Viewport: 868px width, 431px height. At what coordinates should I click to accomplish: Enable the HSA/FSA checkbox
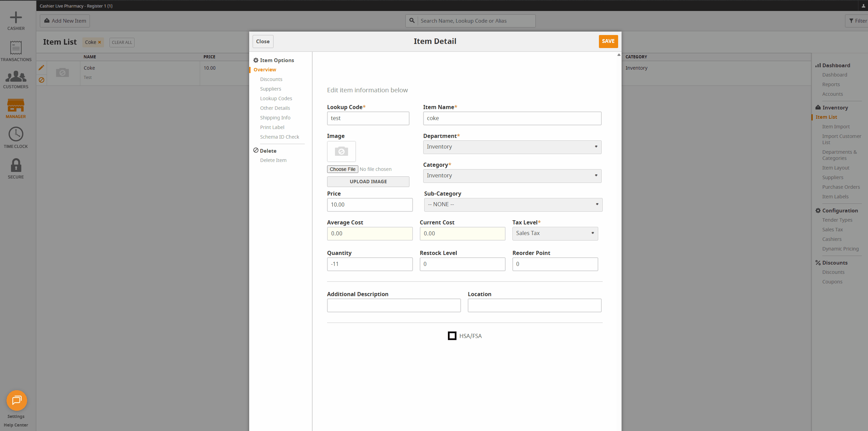[452, 336]
